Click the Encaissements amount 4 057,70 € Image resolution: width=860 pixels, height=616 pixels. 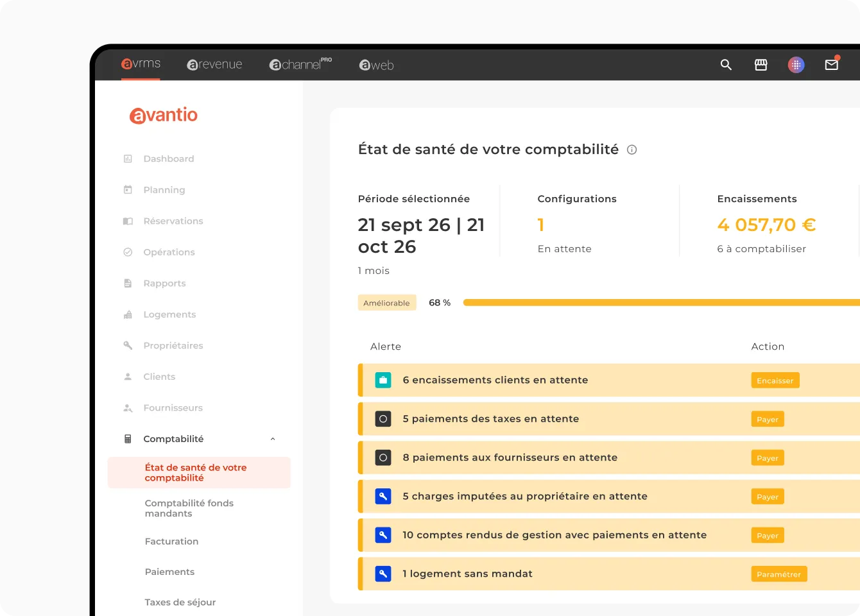(766, 225)
